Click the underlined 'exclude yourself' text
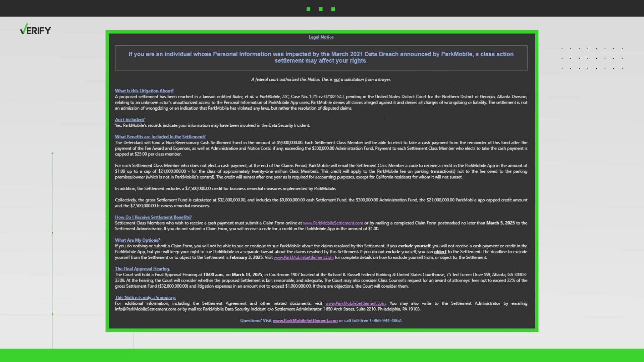This screenshot has width=644, height=362. 414,246
